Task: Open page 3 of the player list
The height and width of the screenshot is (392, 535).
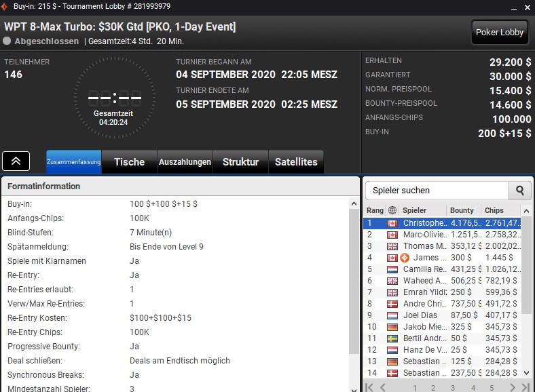Action: click(453, 388)
